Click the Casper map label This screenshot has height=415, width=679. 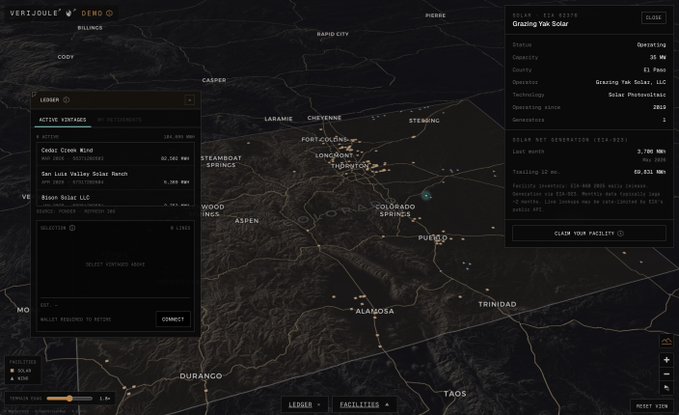click(214, 80)
